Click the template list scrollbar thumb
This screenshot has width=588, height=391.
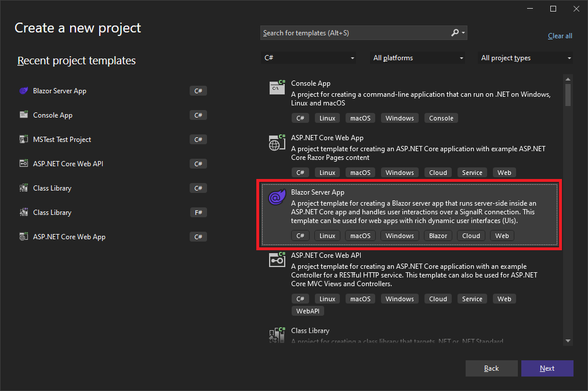click(568, 95)
